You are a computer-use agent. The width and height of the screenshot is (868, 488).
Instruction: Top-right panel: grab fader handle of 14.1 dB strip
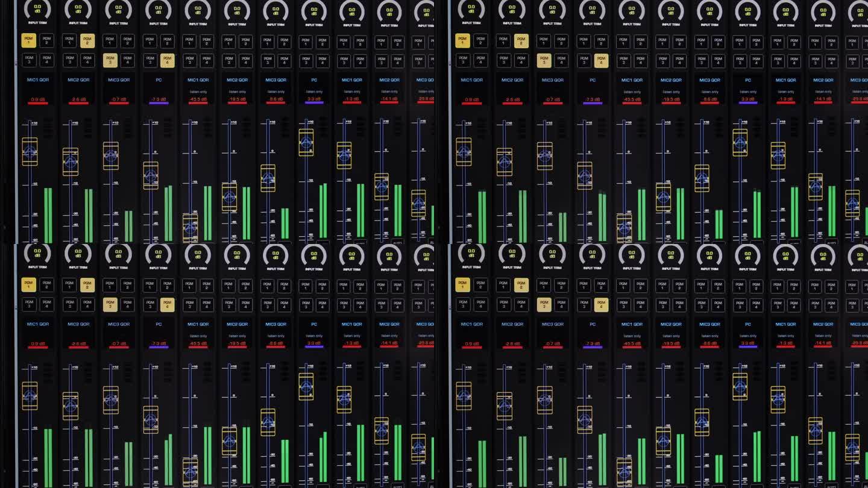[x=816, y=187]
